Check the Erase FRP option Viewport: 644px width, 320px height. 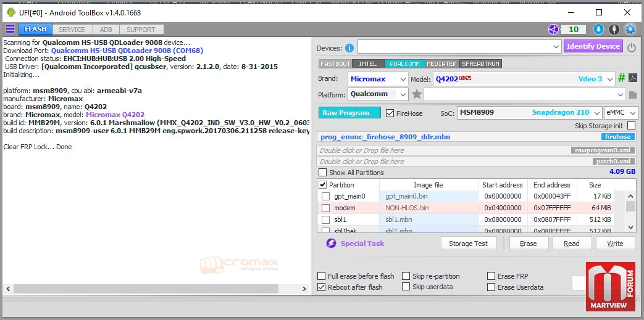coord(491,276)
